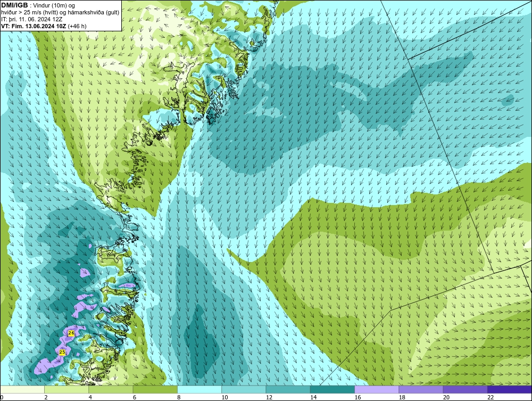
Task: Select the 10–12 turquoise legend swatch
Action: pyautogui.click(x=244, y=389)
